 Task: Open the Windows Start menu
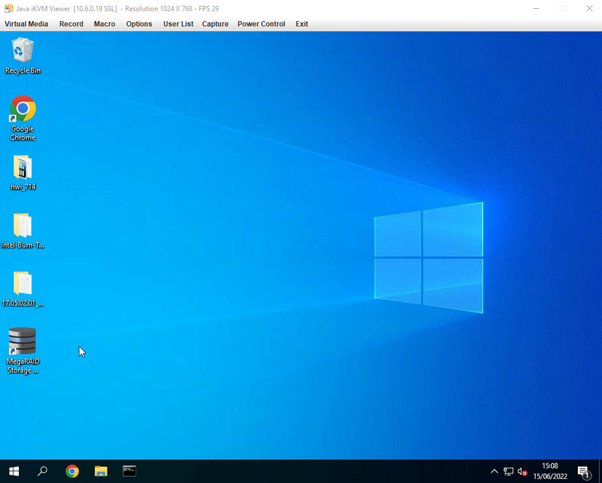pos(14,471)
